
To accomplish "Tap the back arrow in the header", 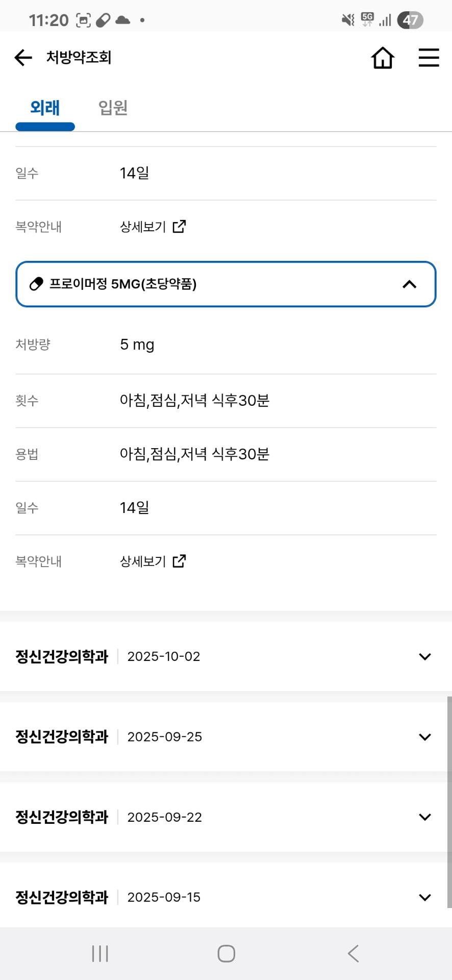I will point(23,58).
